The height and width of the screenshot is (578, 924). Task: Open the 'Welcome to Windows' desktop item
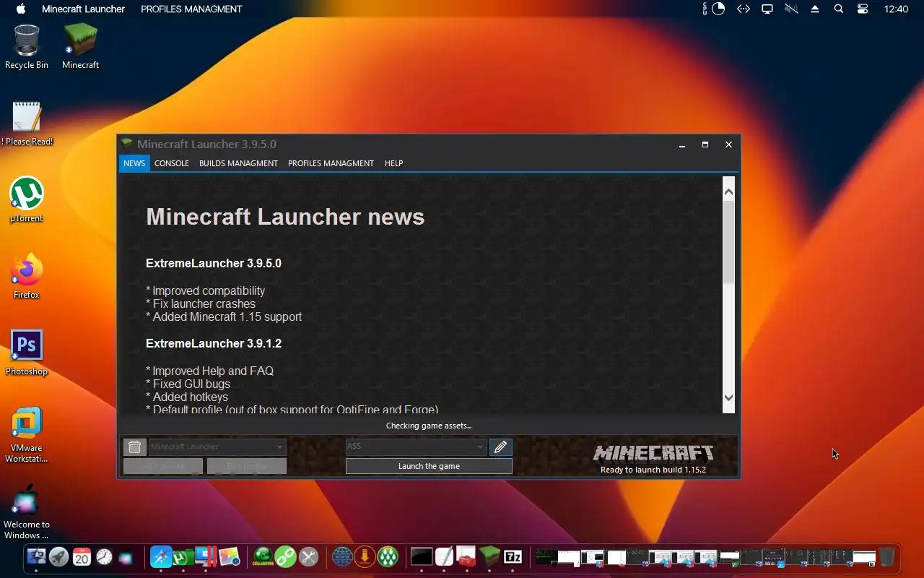[27, 512]
